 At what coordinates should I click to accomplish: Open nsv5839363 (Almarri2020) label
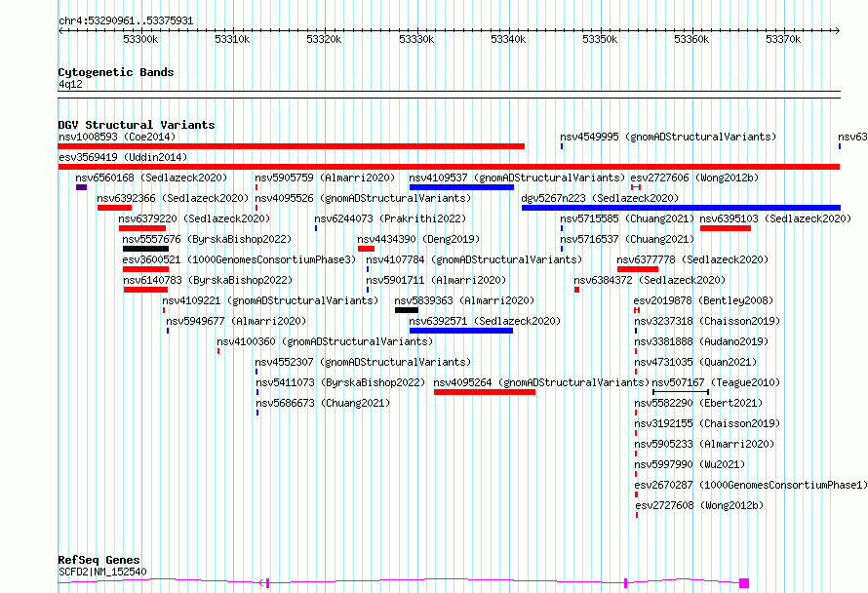pos(464,300)
